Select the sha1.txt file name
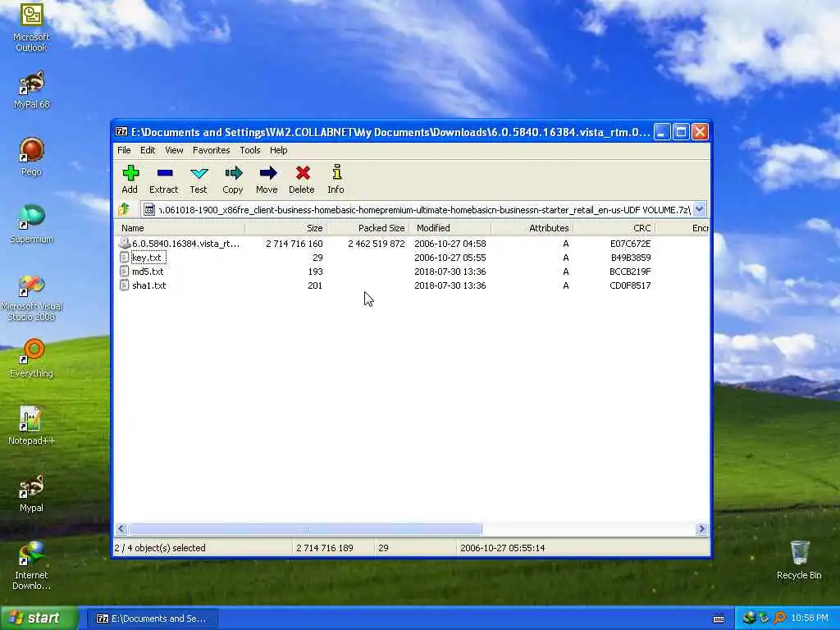This screenshot has width=840, height=630. [149, 285]
